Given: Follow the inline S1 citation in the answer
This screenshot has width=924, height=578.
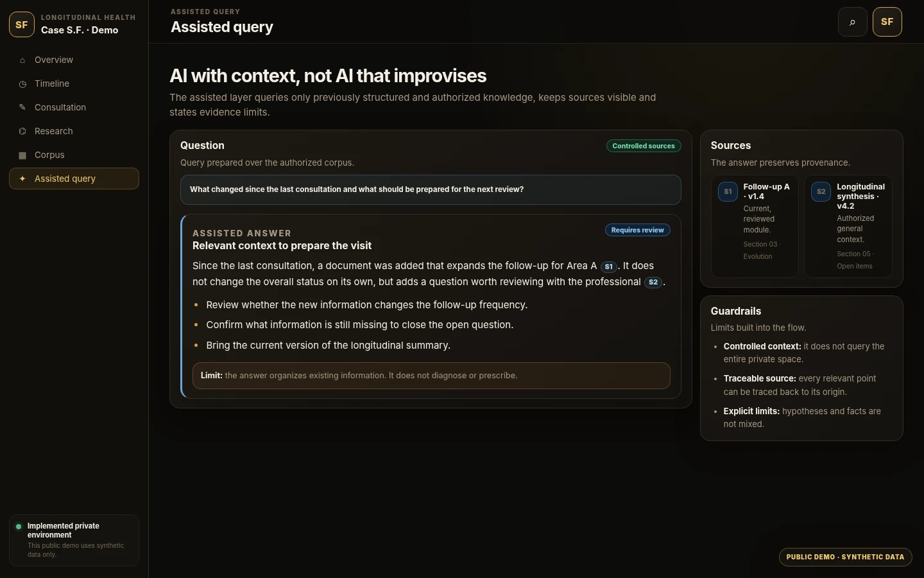Looking at the screenshot, I should [608, 267].
